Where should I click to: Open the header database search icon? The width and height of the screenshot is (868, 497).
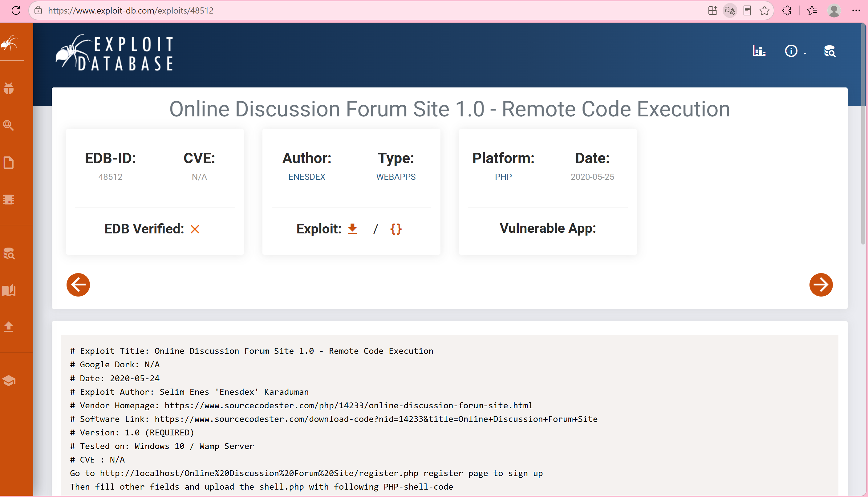pos(830,51)
